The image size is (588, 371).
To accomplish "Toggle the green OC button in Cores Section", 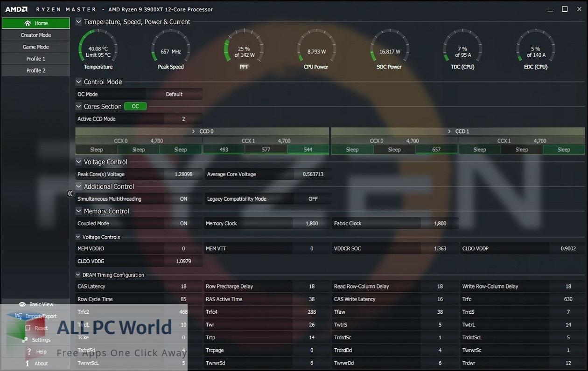I will pyautogui.click(x=135, y=106).
